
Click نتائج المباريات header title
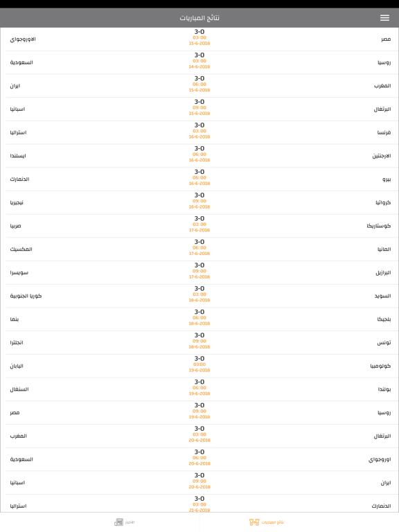(x=199, y=18)
